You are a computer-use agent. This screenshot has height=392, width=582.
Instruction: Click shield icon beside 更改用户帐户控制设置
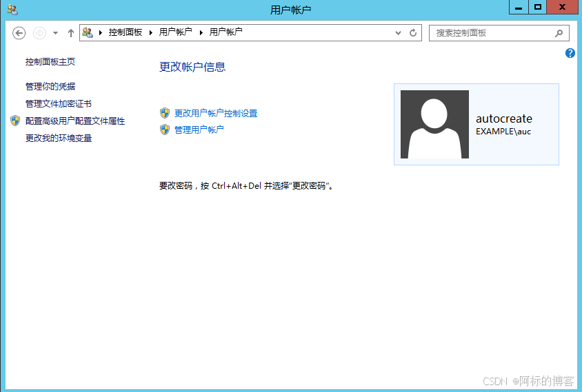pyautogui.click(x=165, y=113)
